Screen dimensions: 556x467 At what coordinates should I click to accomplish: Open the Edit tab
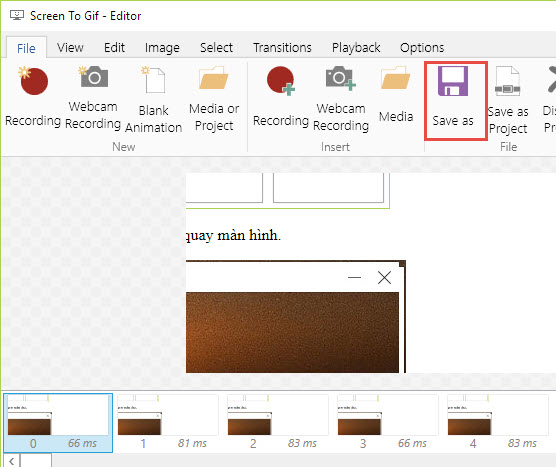point(114,48)
